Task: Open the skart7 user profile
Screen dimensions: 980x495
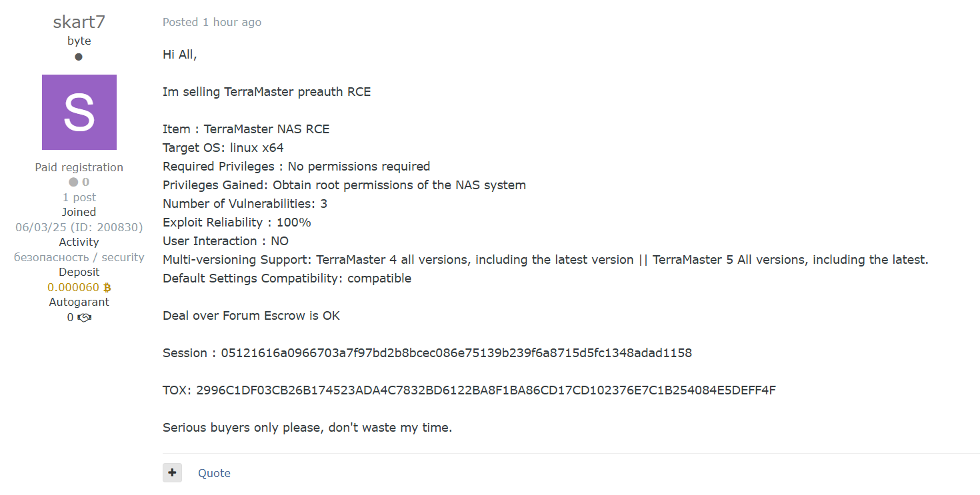Action: coord(79,22)
